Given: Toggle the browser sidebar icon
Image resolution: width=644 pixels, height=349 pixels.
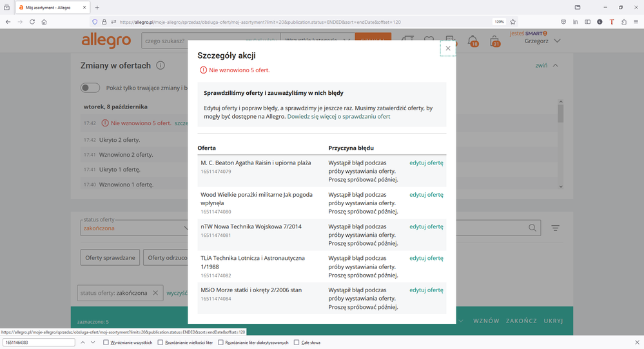Looking at the screenshot, I should [x=587, y=22].
